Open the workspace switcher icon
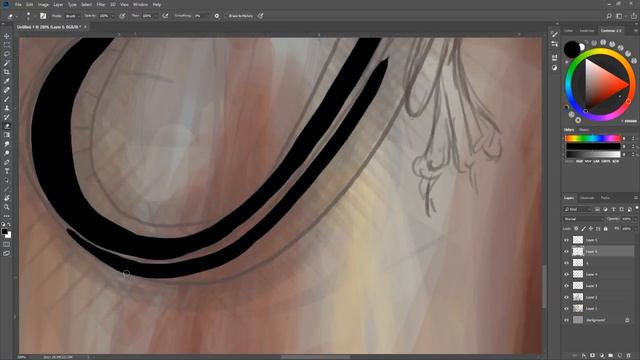Screen dimensions: 640x360 620,16
